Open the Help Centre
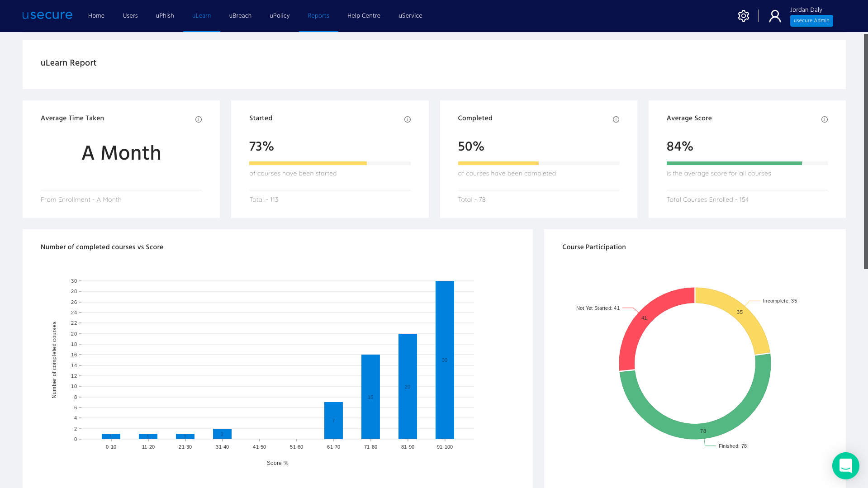 [x=364, y=15]
